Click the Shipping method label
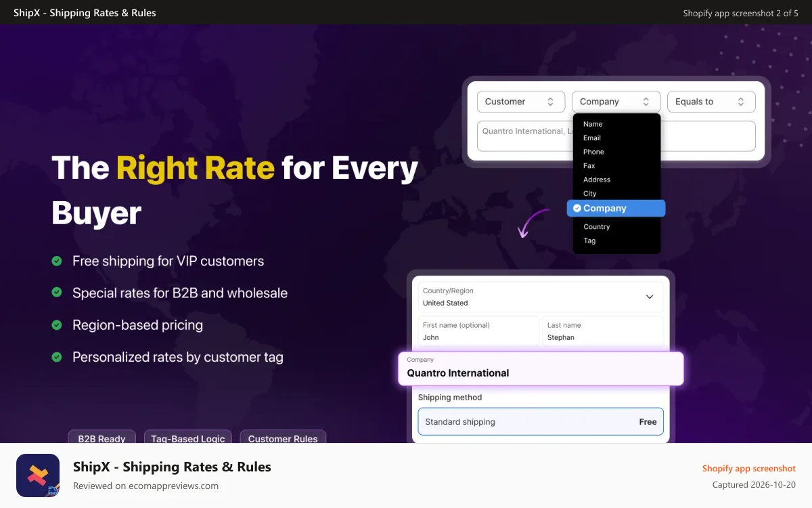Viewport: 812px width, 508px height. pyautogui.click(x=450, y=398)
